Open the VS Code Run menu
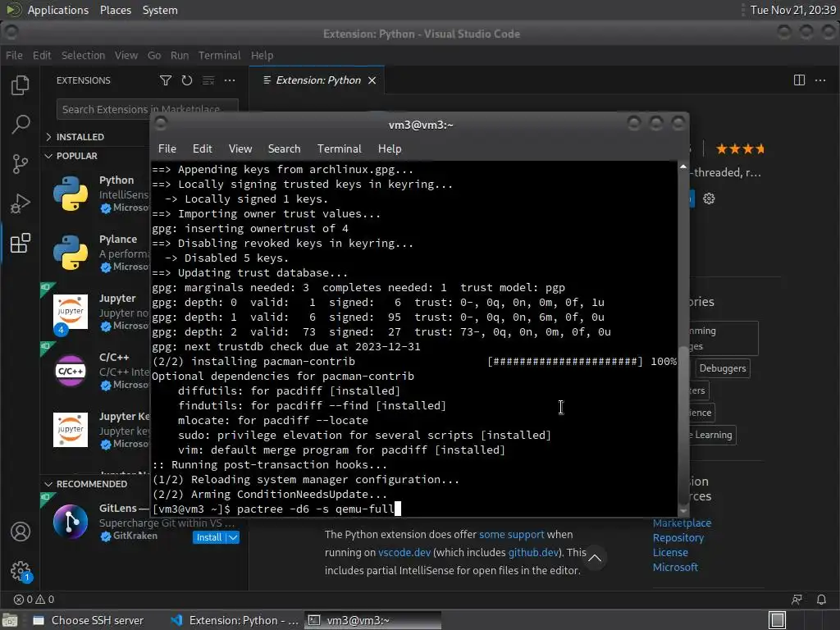This screenshot has width=840, height=630. (180, 55)
